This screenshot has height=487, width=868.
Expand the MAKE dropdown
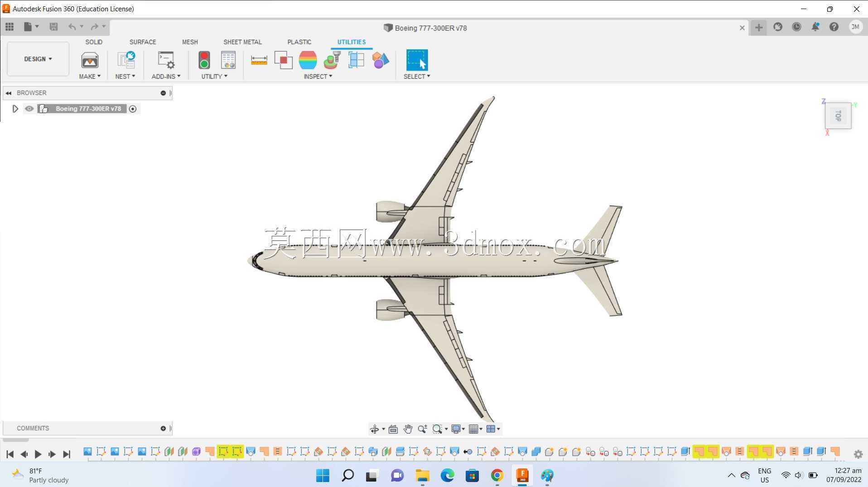90,76
